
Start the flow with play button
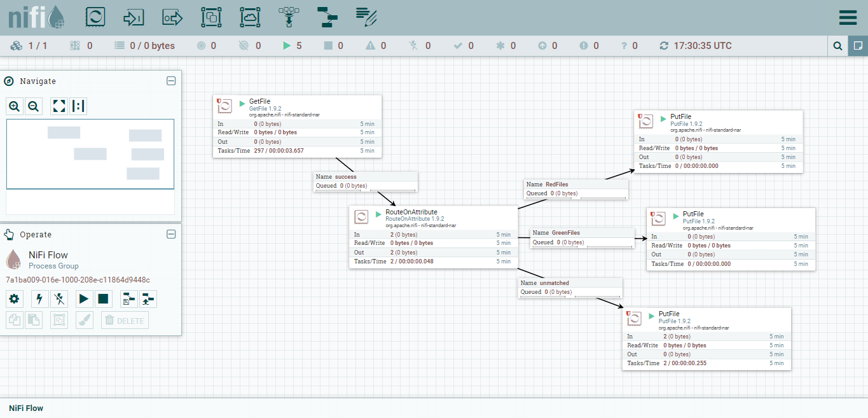pyautogui.click(x=83, y=298)
